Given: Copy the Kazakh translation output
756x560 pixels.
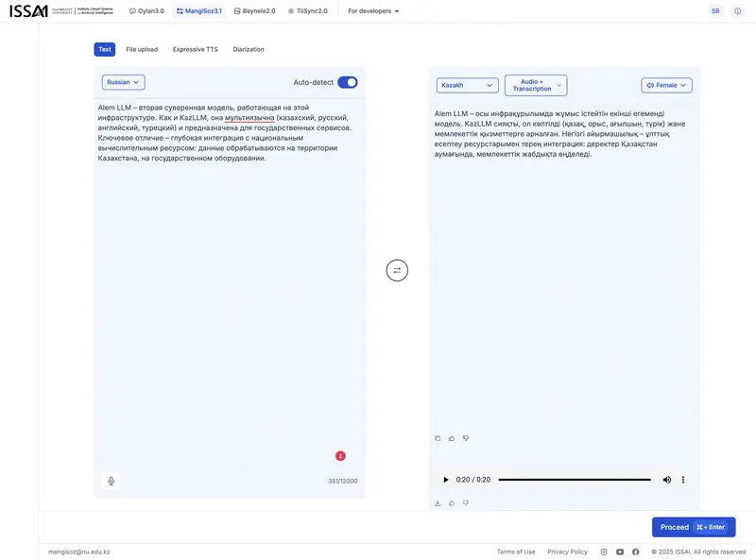Looking at the screenshot, I should (x=437, y=437).
